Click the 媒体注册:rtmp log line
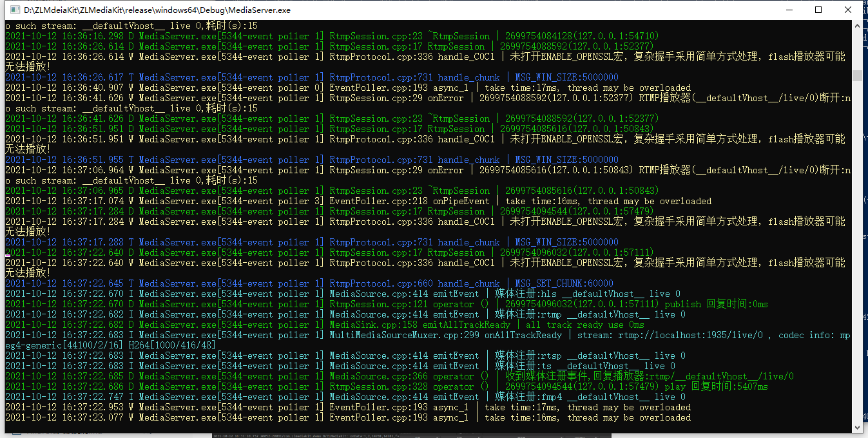This screenshot has width=868, height=438. pos(345,314)
